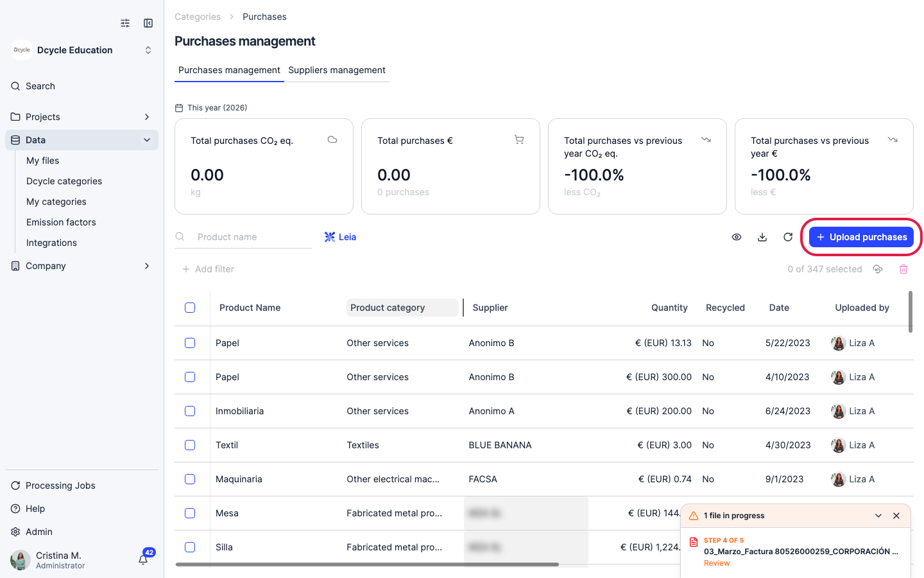This screenshot has width=924, height=578.
Task: Click the Review link for Factura file
Action: coord(717,563)
